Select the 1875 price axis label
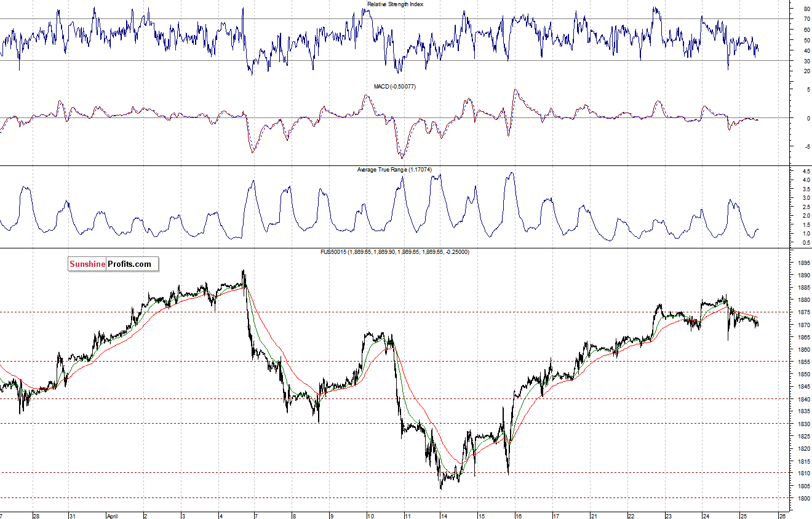Image resolution: width=812 pixels, height=519 pixels. [803, 312]
